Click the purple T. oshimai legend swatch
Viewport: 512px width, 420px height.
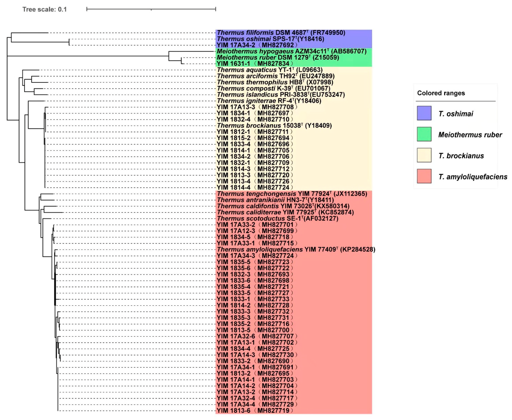(x=424, y=113)
